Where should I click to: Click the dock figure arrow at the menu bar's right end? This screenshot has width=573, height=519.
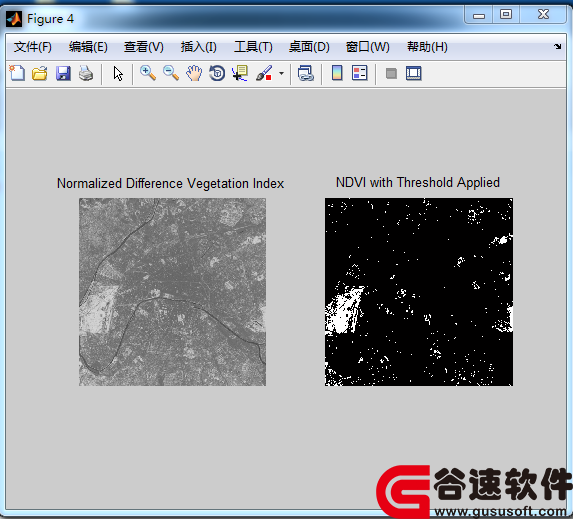click(x=557, y=46)
